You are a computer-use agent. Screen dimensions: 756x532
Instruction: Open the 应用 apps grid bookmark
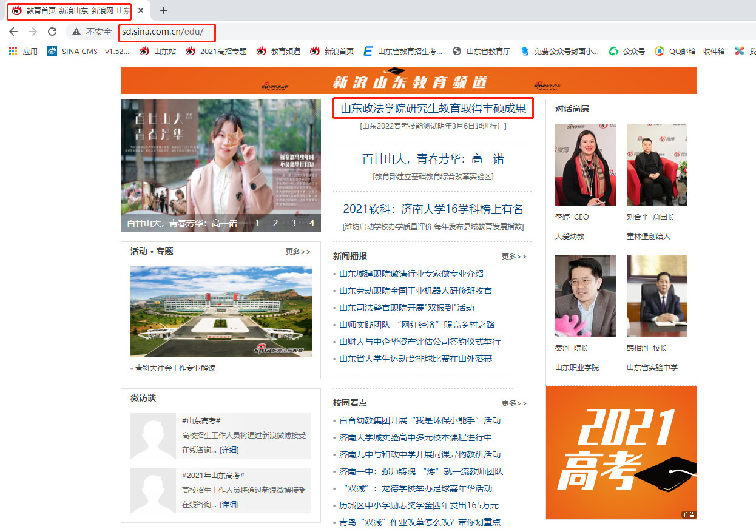tap(23, 52)
